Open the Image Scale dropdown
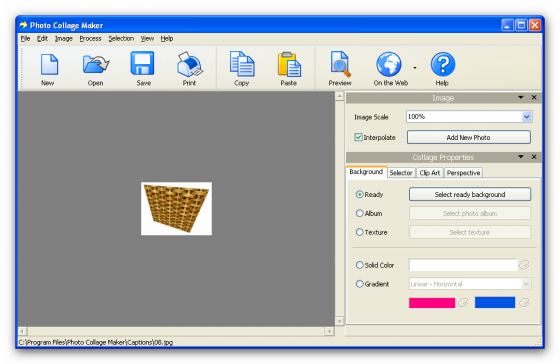The image size is (560, 364). click(x=526, y=117)
